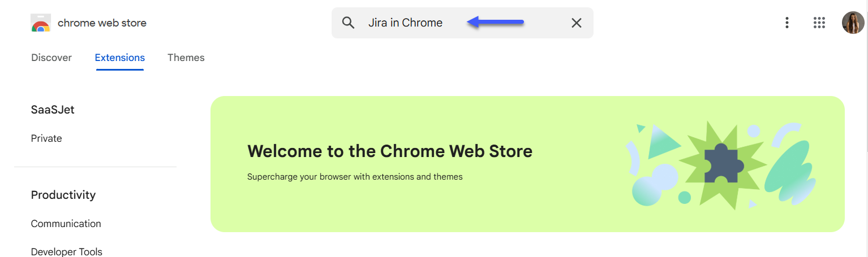Open the Private category under SaaSJet
Viewport: 868px width, 257px height.
46,138
